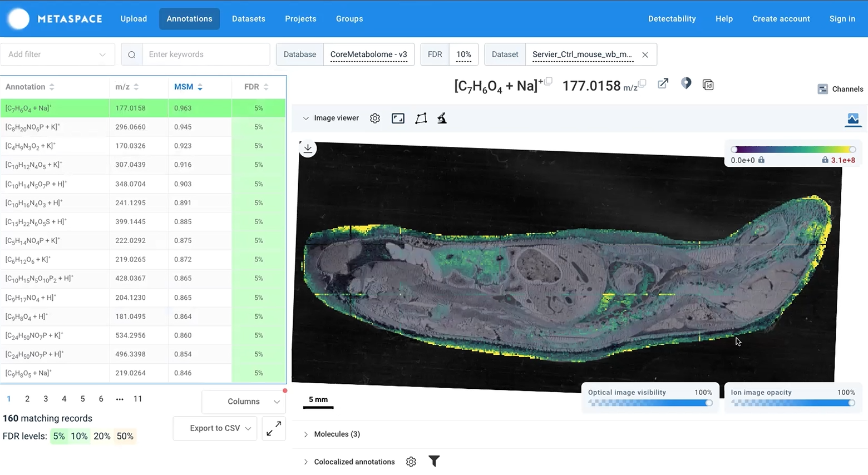Toggle full-screen ion image view
The image size is (868, 475).
click(x=398, y=118)
